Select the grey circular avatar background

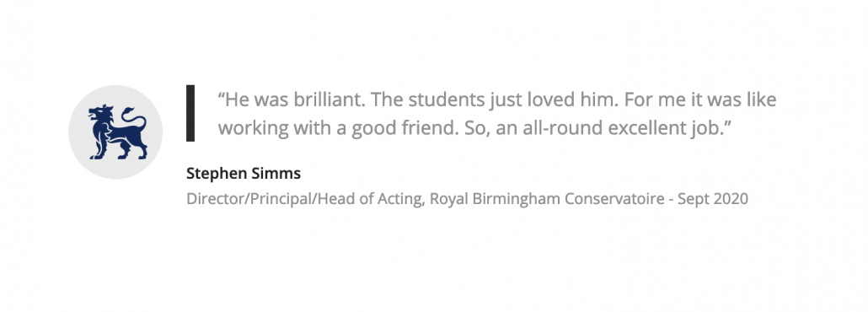[115, 132]
